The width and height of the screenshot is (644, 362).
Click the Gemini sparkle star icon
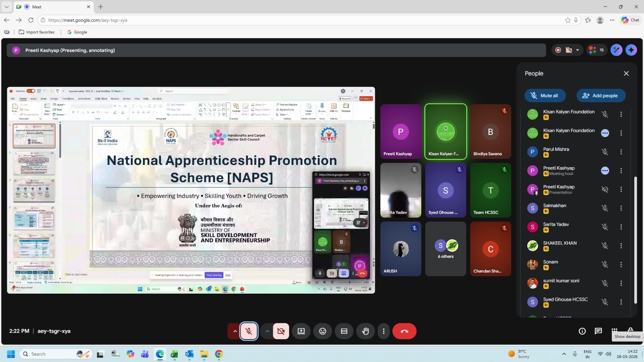(631, 50)
